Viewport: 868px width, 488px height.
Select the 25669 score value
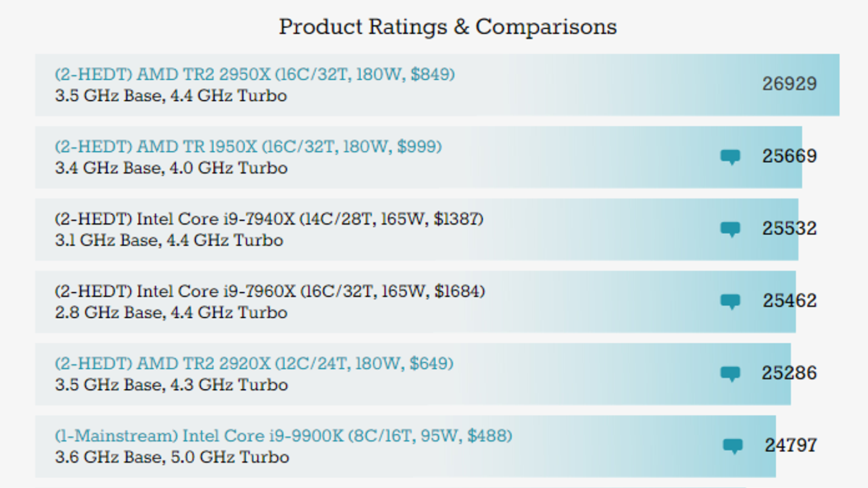click(x=789, y=156)
